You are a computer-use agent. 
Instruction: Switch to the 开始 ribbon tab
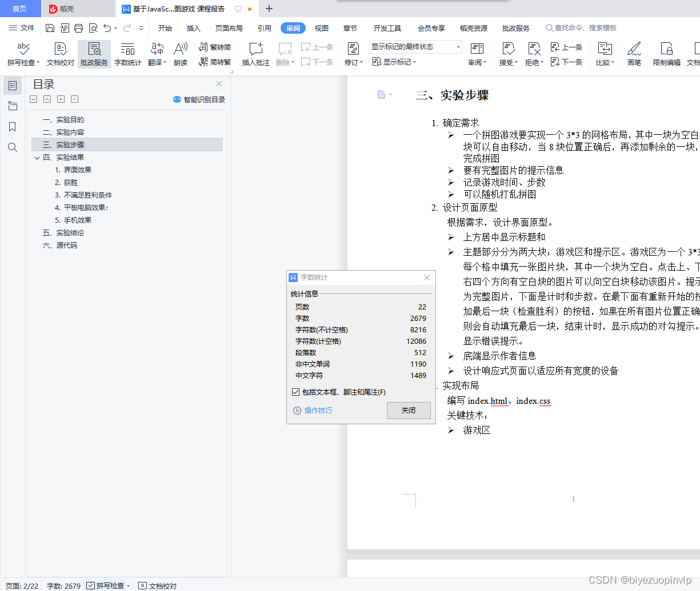click(165, 27)
